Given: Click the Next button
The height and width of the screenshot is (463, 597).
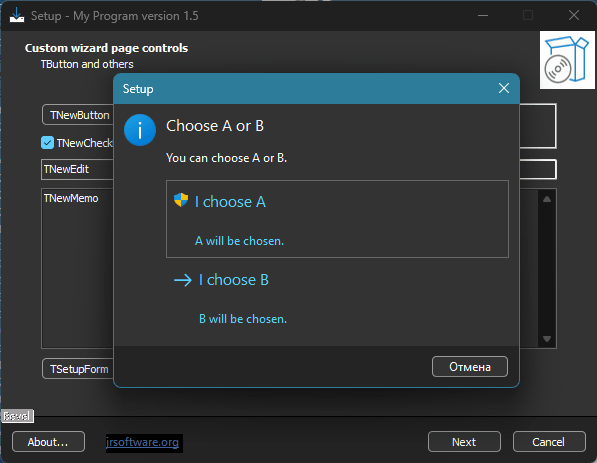Looking at the screenshot, I should pyautogui.click(x=464, y=442).
